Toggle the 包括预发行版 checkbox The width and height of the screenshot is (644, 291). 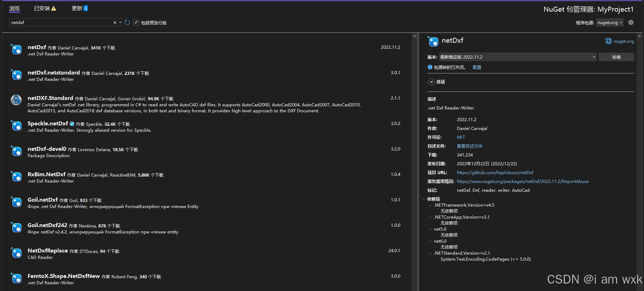pyautogui.click(x=136, y=23)
